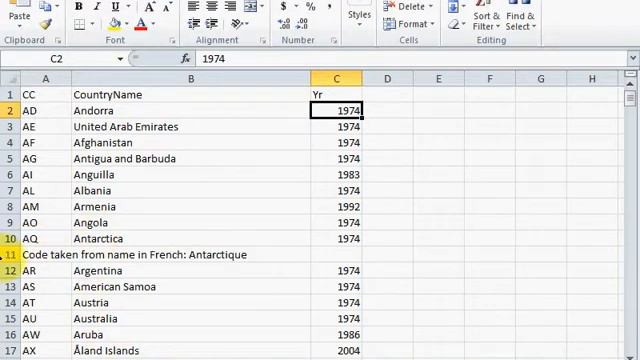The image size is (640, 360).
Task: Apply Comma Style format
Action: tap(329, 6)
